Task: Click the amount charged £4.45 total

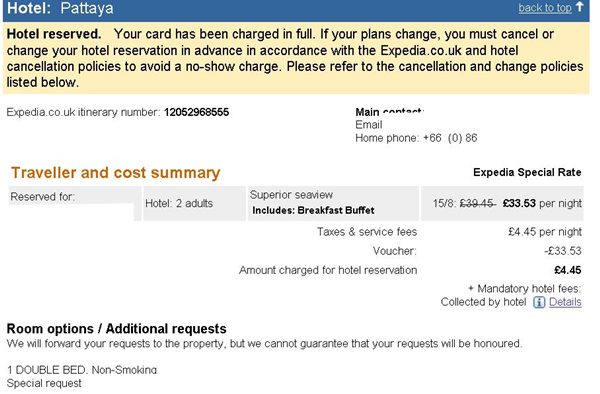Action: pos(568,270)
